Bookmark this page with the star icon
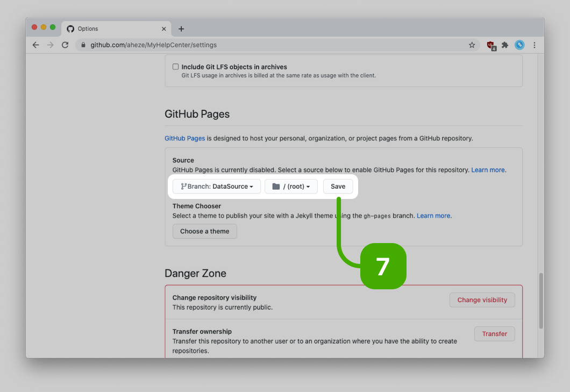Viewport: 570px width, 392px height. pyautogui.click(x=472, y=45)
